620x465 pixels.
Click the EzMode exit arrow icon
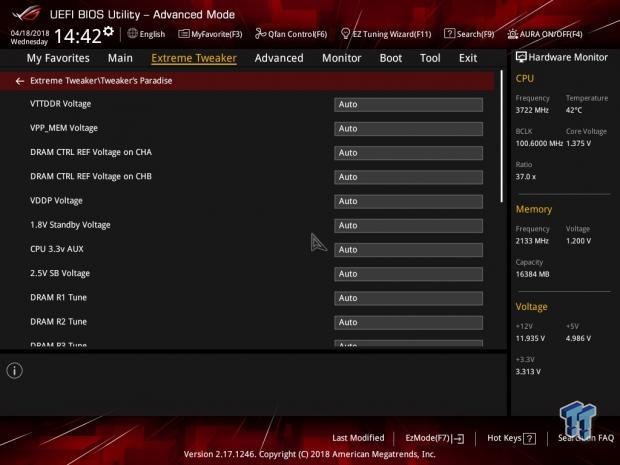tap(459, 439)
